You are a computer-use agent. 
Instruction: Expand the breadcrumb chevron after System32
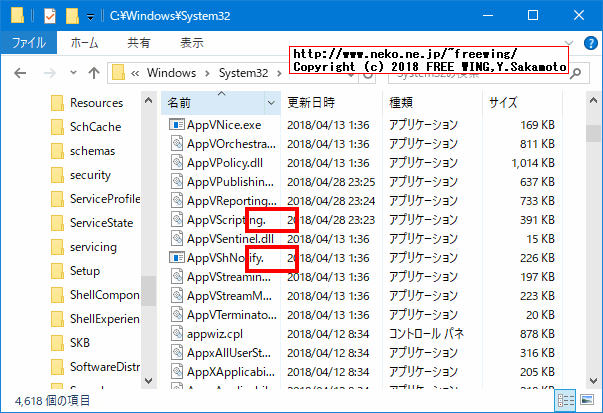(279, 73)
